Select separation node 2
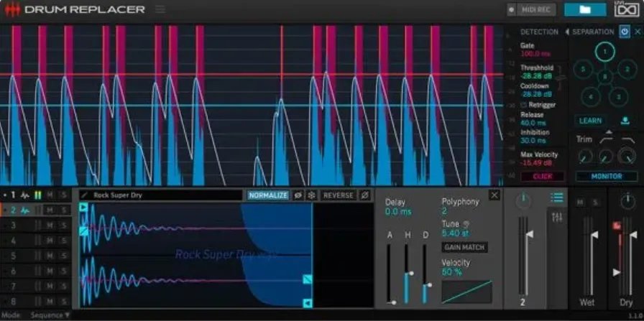The image size is (644, 321). coord(627,70)
